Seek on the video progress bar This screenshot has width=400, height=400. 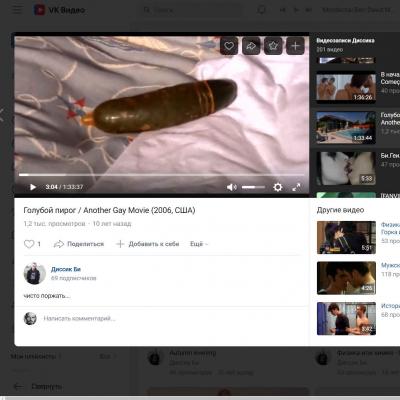tap(161, 175)
